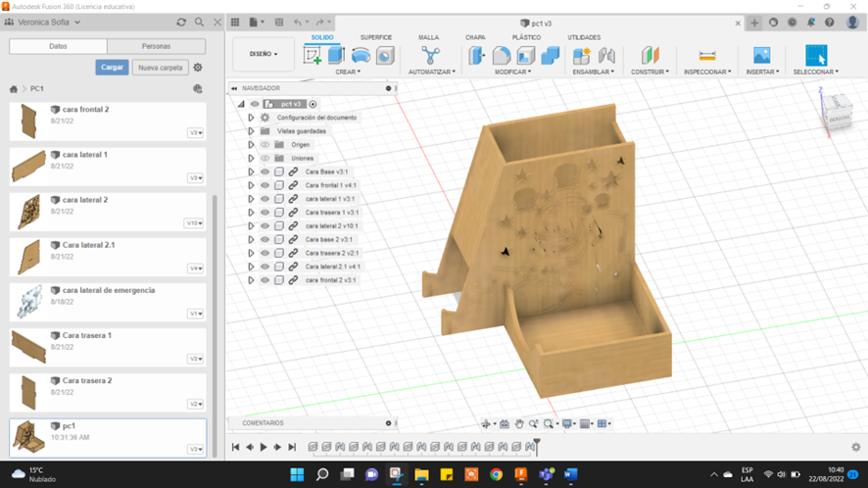The image size is (868, 488).
Task: Select the New Component tool in Ensamblar
Action: pyautogui.click(x=581, y=56)
